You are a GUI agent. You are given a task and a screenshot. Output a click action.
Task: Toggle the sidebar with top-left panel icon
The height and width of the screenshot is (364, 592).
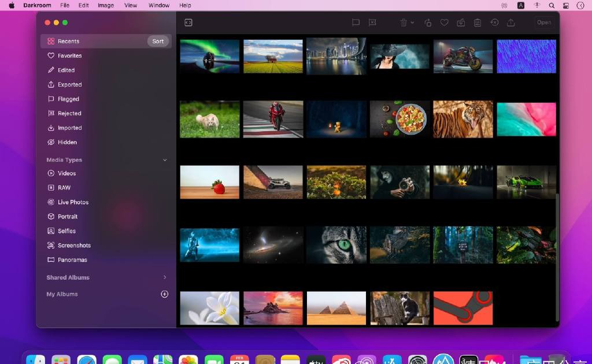[x=188, y=23]
